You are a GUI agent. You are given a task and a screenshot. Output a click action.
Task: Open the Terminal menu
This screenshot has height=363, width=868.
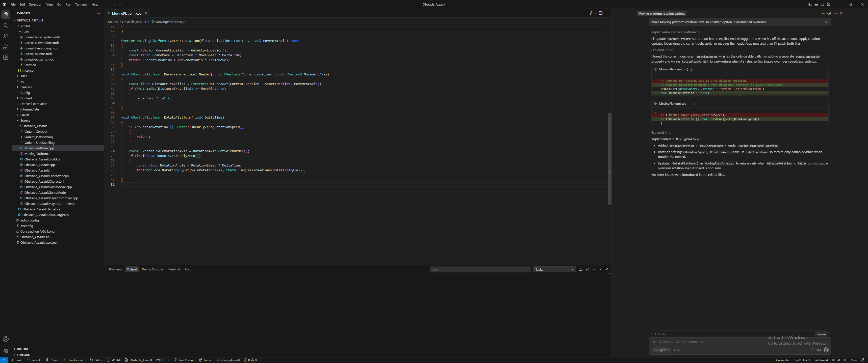(81, 4)
